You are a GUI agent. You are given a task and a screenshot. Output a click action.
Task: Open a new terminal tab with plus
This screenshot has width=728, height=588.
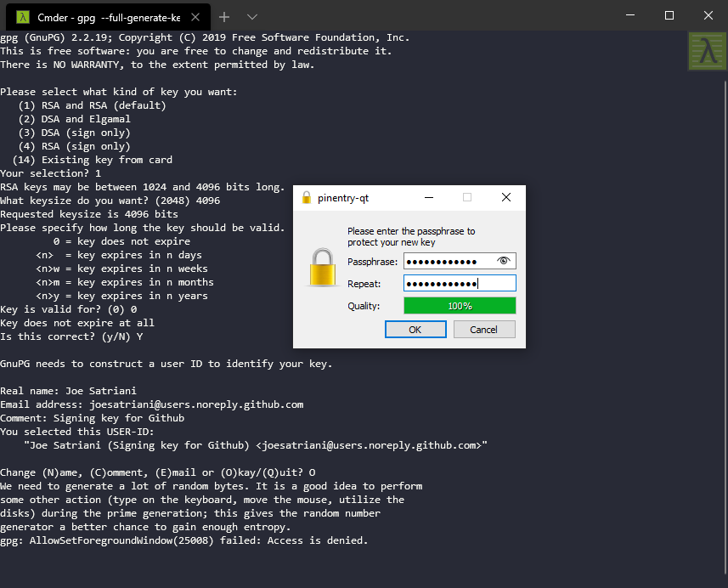pyautogui.click(x=224, y=17)
